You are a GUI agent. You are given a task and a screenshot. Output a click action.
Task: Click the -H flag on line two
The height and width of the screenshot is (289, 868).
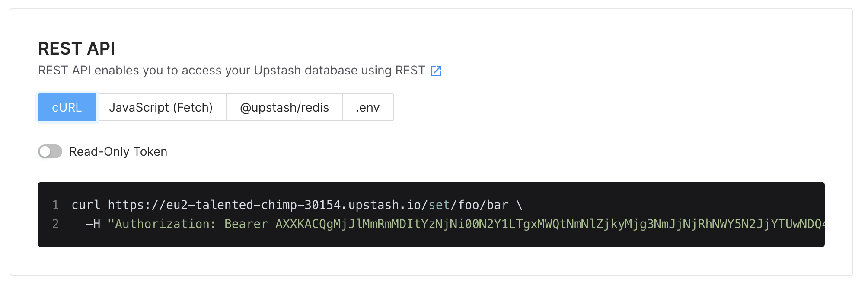coord(93,224)
